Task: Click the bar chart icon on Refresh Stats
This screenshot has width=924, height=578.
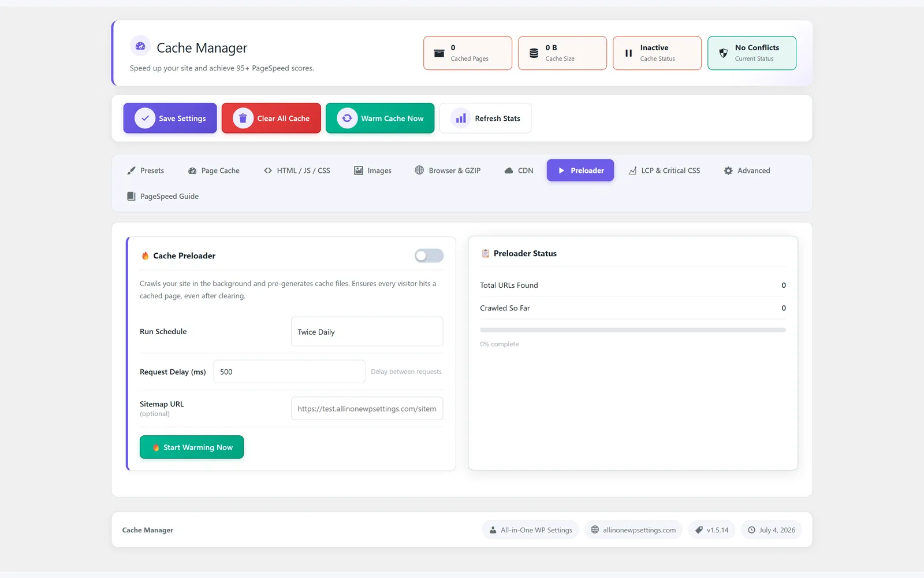Action: coord(461,118)
